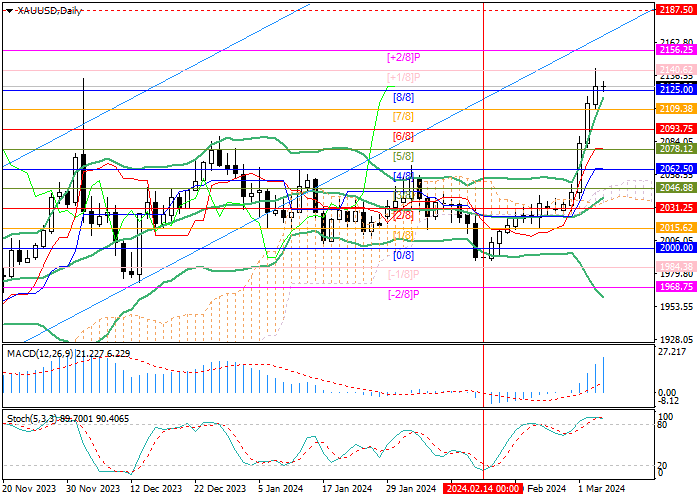The image size is (700, 500).
Task: Click the 2062.50 blue price label
Action: point(676,168)
